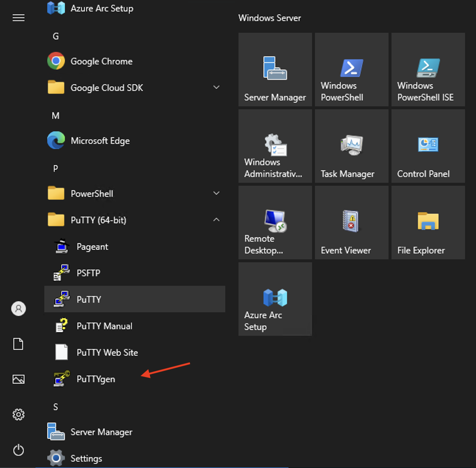Click the PuTTY (64-bit) folder

tap(135, 220)
